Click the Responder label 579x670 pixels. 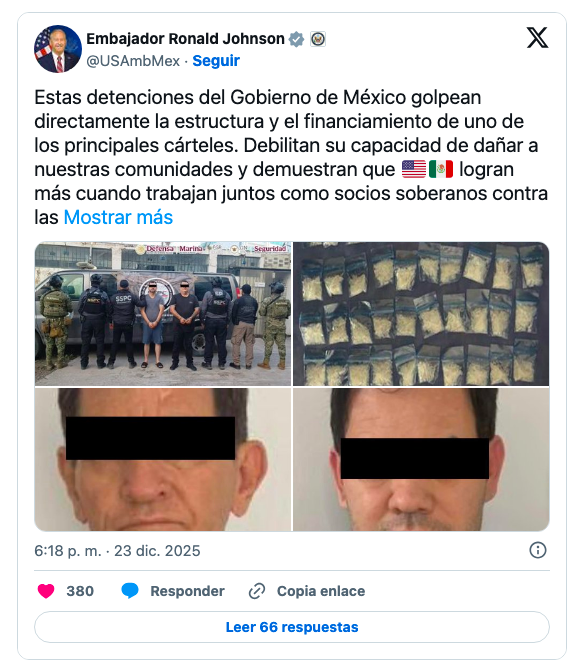(x=187, y=591)
